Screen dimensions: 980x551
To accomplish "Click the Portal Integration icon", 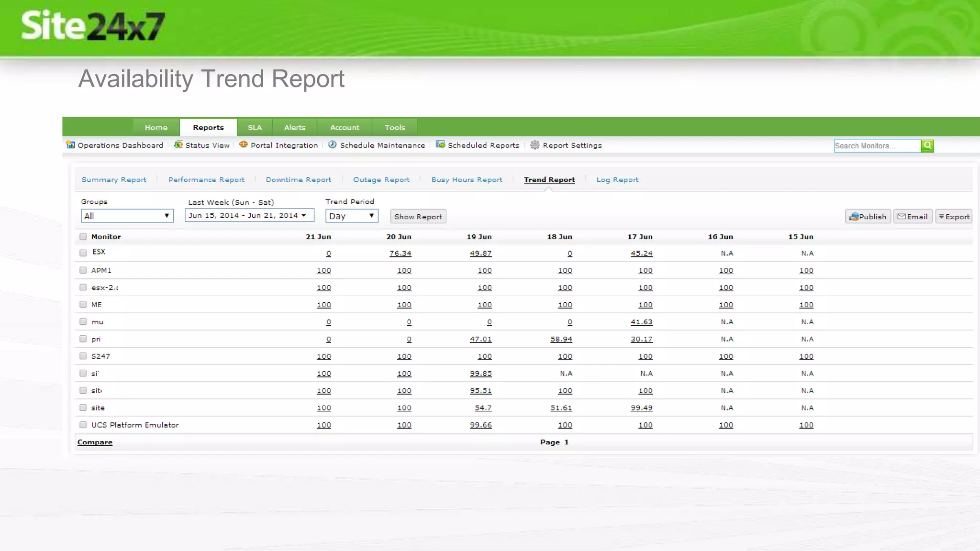I will (x=243, y=144).
